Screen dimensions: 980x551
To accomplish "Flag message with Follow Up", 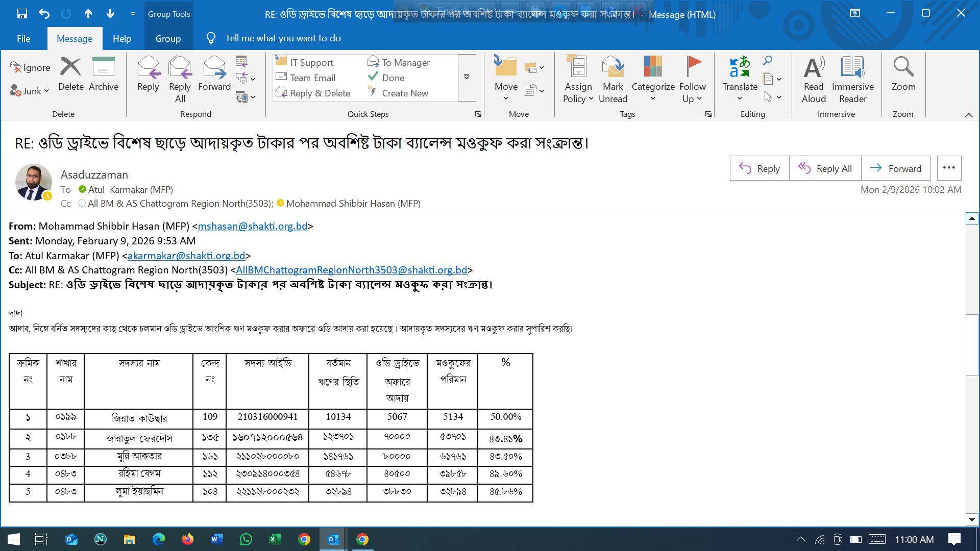I will pos(692,68).
